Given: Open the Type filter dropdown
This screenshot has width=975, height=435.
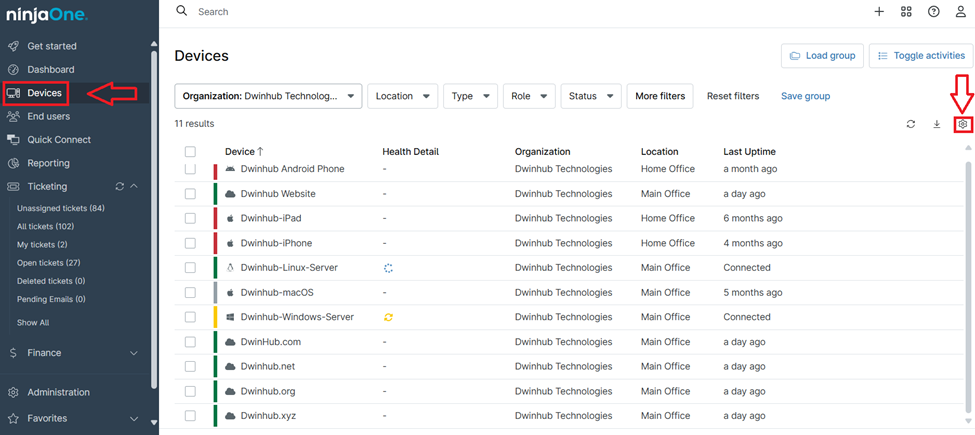Looking at the screenshot, I should (x=471, y=96).
